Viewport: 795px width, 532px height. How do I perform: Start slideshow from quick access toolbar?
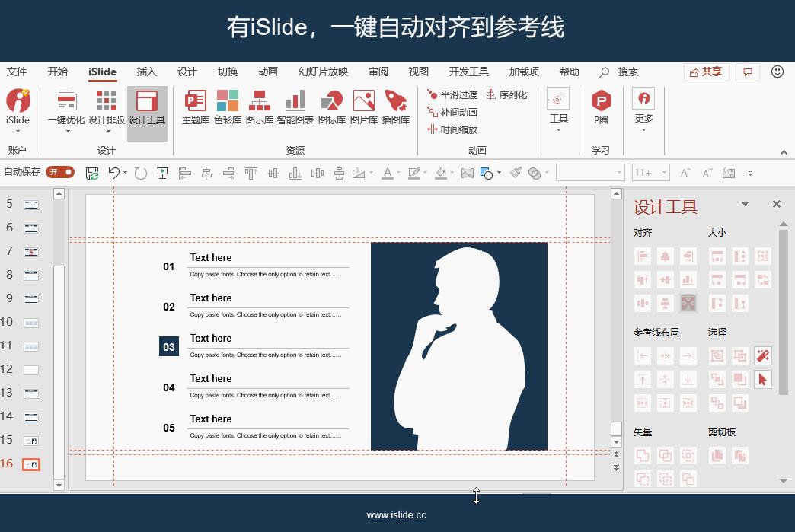coord(162,174)
